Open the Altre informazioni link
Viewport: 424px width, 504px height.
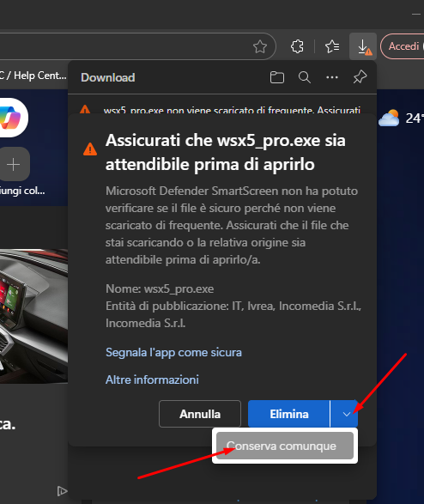pos(152,380)
